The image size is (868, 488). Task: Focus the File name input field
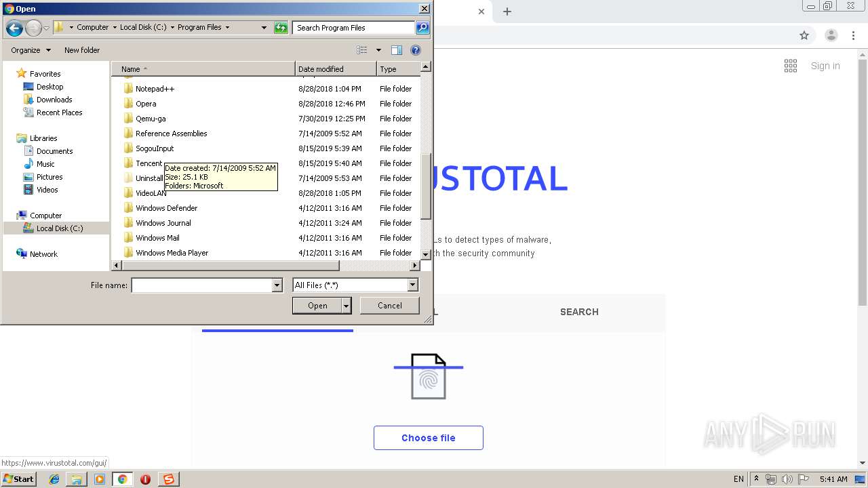tap(201, 285)
